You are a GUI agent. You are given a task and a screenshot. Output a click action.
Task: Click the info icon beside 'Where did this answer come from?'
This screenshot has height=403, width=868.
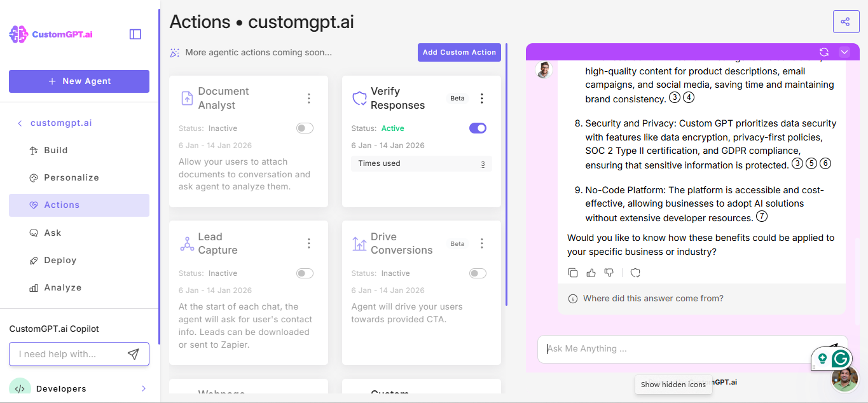[x=573, y=299]
